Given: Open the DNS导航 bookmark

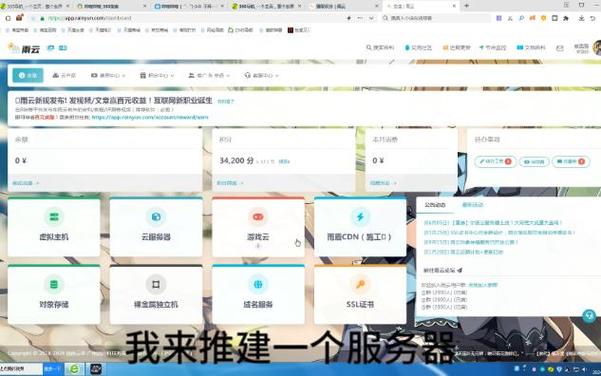Looking at the screenshot, I should coord(241,30).
